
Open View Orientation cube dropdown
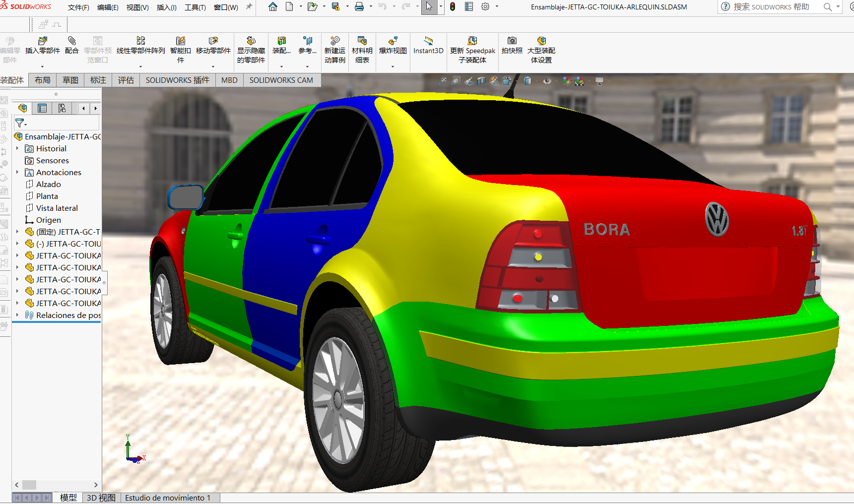[507, 81]
